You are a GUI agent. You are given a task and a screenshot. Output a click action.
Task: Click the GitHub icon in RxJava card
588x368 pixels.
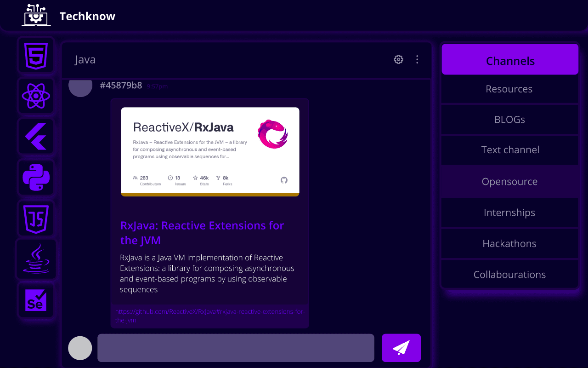click(284, 180)
